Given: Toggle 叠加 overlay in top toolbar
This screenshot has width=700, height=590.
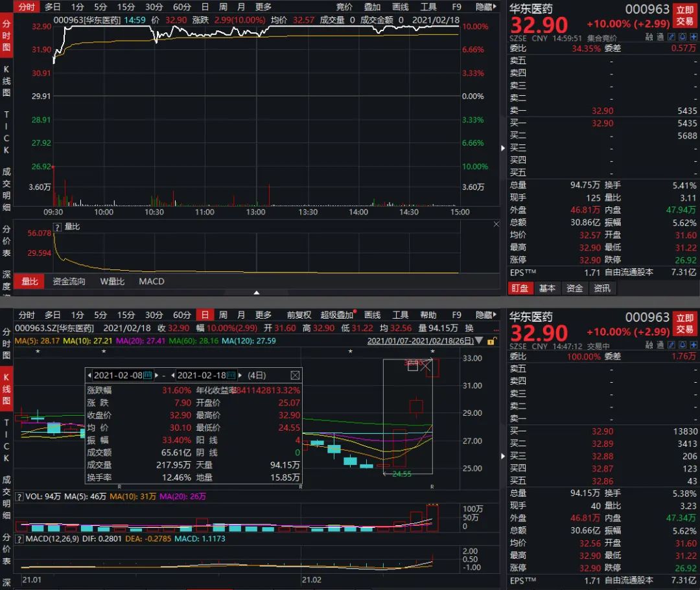Looking at the screenshot, I should (x=372, y=6).
